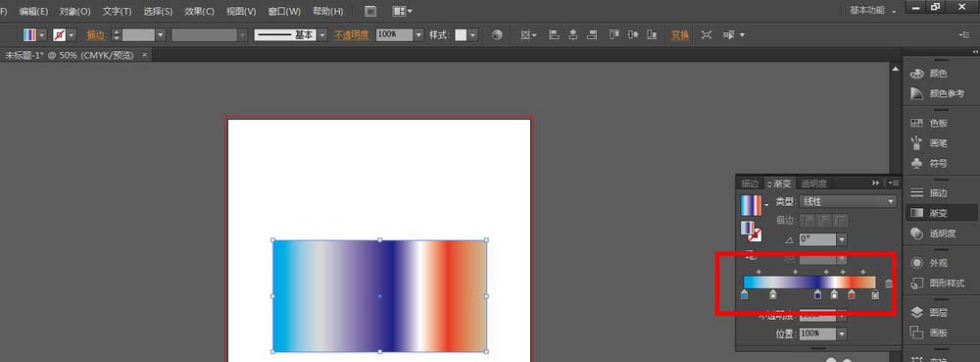Click the gradient fill swatch in control bar
980x362 pixels.
tap(29, 35)
